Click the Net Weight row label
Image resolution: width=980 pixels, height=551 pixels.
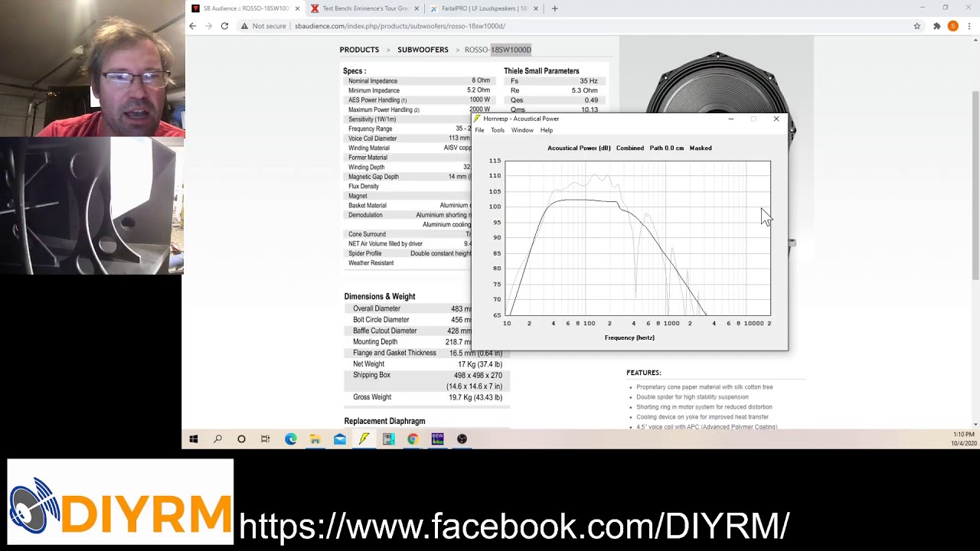pos(369,364)
